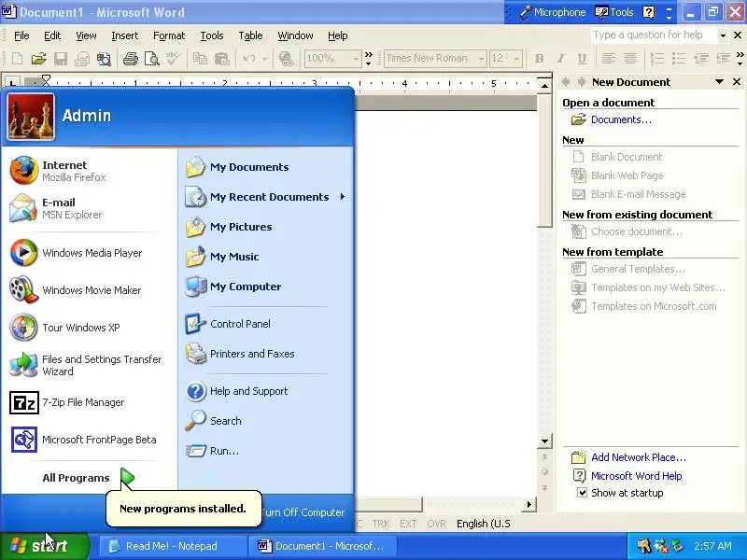Screen dimensions: 747x560
Task: Open the New Document task pane dropdown
Action: tap(719, 82)
